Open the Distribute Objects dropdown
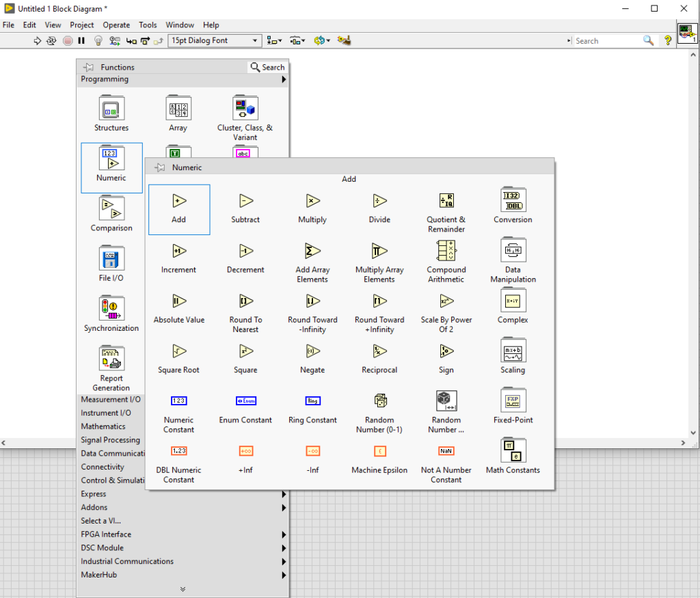Screen dimensions: 700x598 tap(297, 40)
